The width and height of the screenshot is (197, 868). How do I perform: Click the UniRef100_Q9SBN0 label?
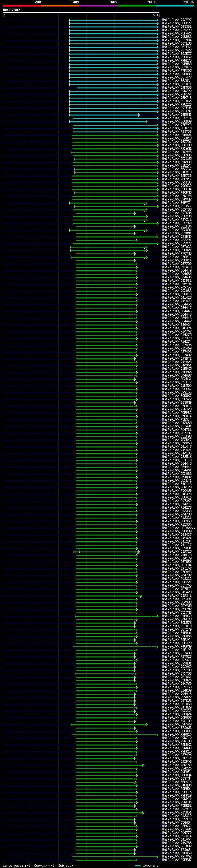[176, 237]
